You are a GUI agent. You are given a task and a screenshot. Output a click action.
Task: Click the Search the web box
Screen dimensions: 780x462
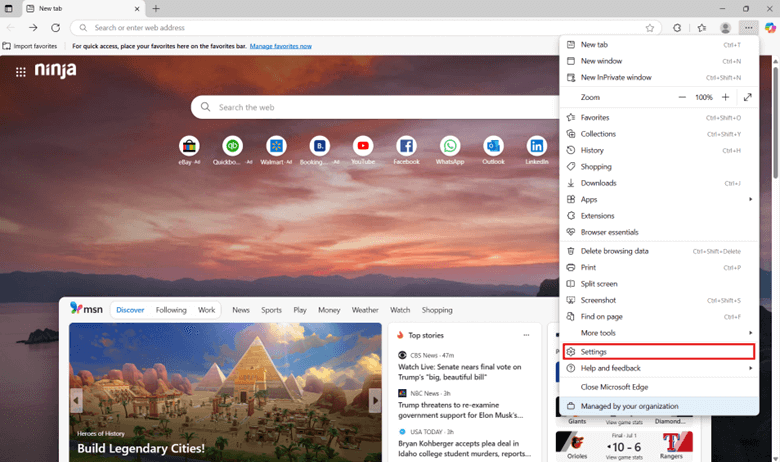[376, 107]
